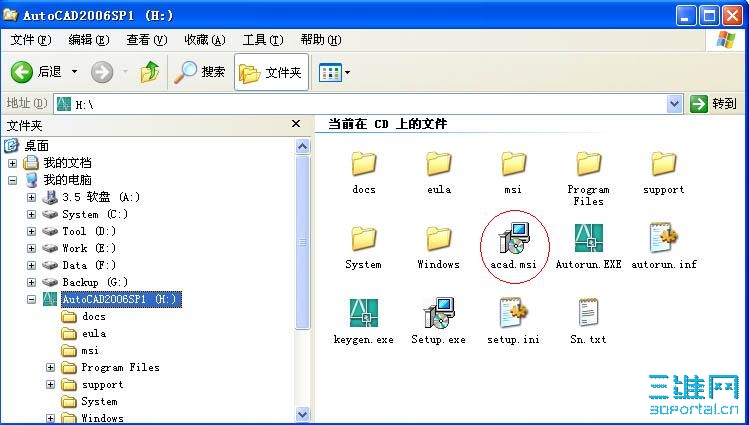Expand support node in folder tree

coord(51,385)
